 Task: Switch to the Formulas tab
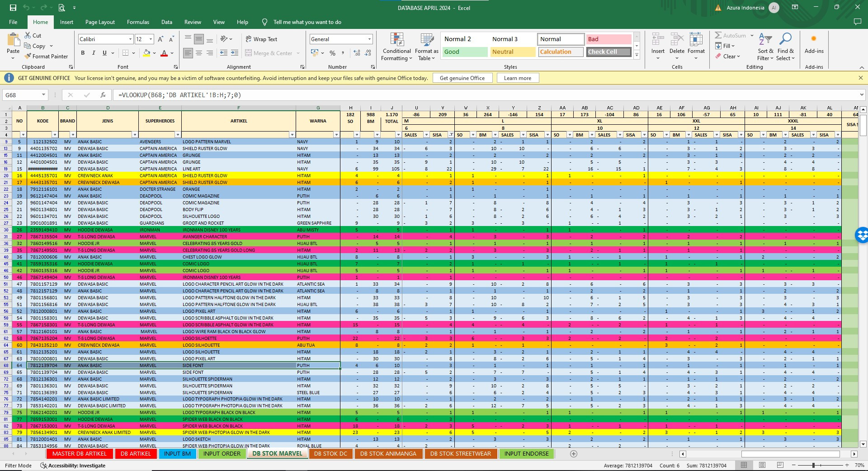[138, 22]
